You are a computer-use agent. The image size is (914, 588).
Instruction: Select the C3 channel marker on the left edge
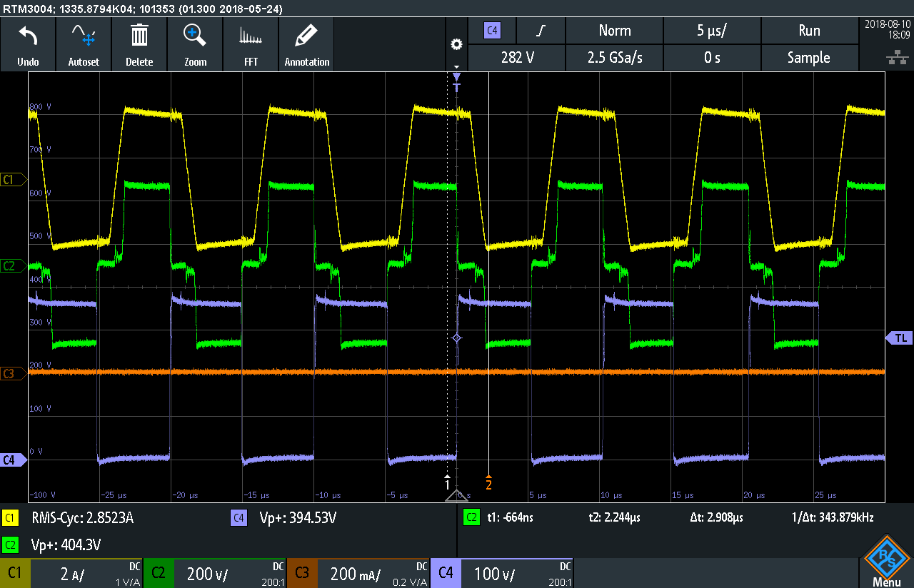click(x=13, y=373)
